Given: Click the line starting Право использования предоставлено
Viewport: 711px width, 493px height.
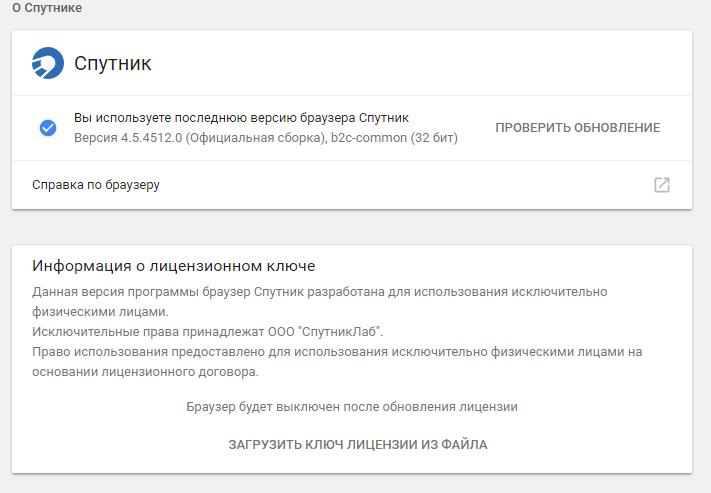Looking at the screenshot, I should point(337,351).
